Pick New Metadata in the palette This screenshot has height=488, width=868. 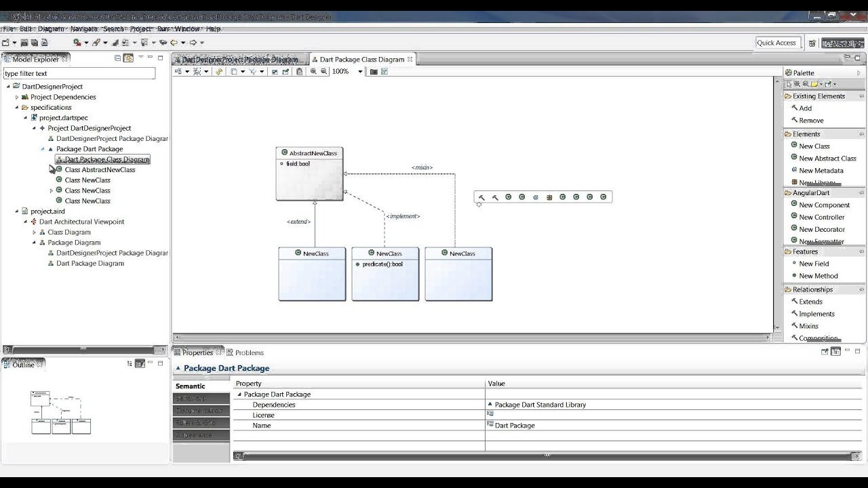tap(816, 170)
